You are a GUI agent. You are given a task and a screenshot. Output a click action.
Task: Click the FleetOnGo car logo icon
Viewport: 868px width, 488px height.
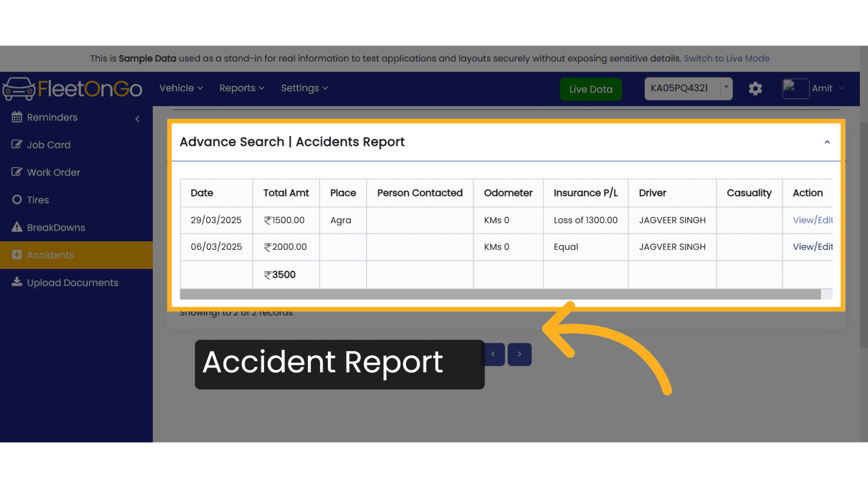19,89
